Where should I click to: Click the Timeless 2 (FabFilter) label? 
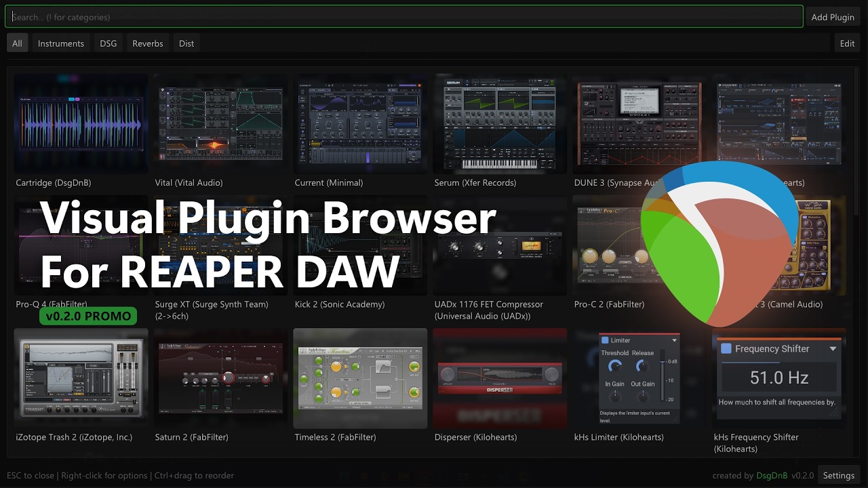335,437
